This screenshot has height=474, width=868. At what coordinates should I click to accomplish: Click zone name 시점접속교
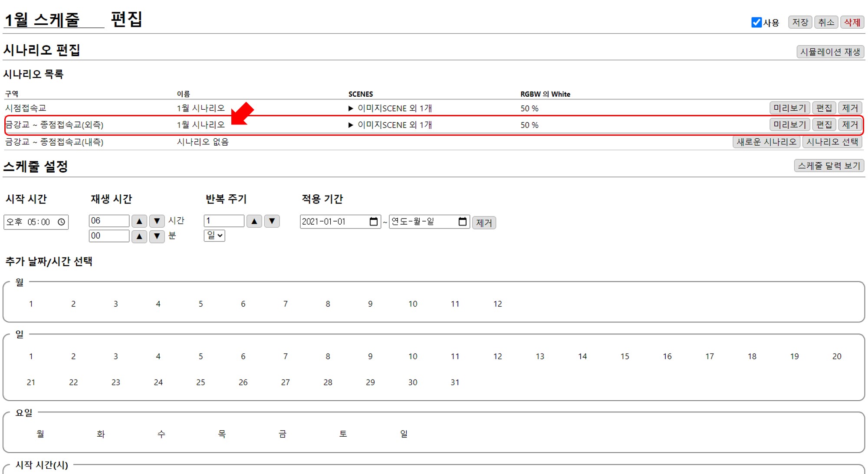tap(26, 108)
